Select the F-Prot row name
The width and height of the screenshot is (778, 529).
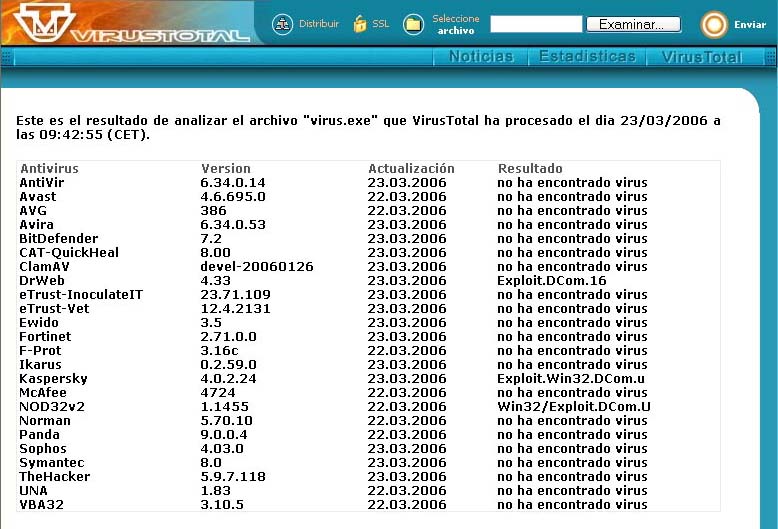coord(40,350)
